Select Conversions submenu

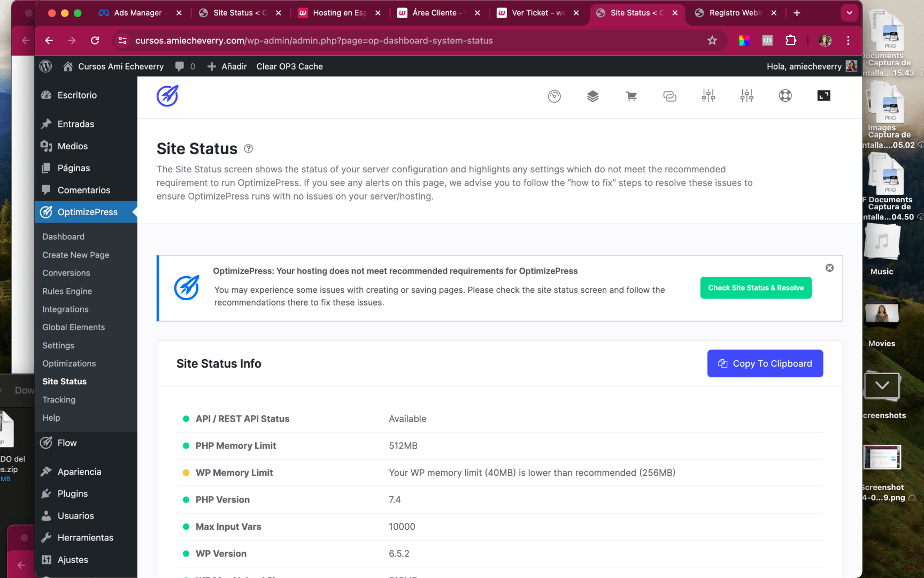coord(66,273)
